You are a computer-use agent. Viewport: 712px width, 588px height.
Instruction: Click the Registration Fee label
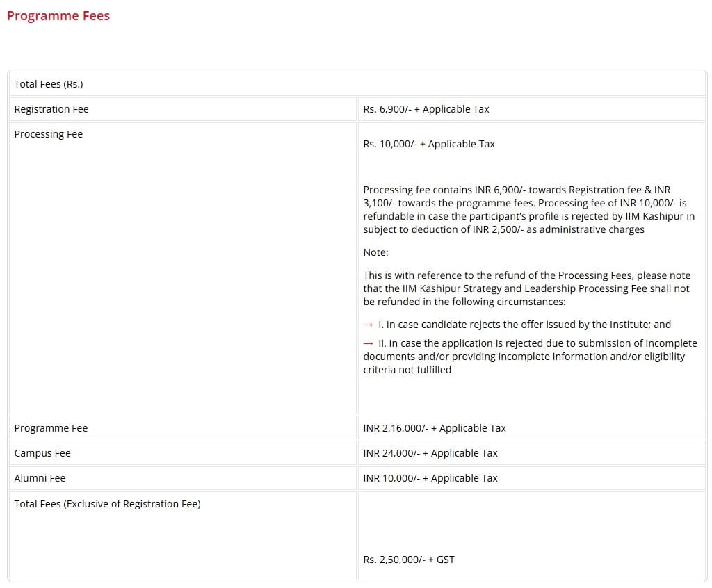click(51, 109)
